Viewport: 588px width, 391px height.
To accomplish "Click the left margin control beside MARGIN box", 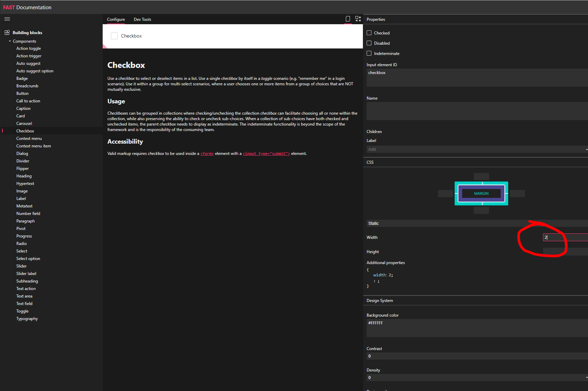I will (446, 193).
